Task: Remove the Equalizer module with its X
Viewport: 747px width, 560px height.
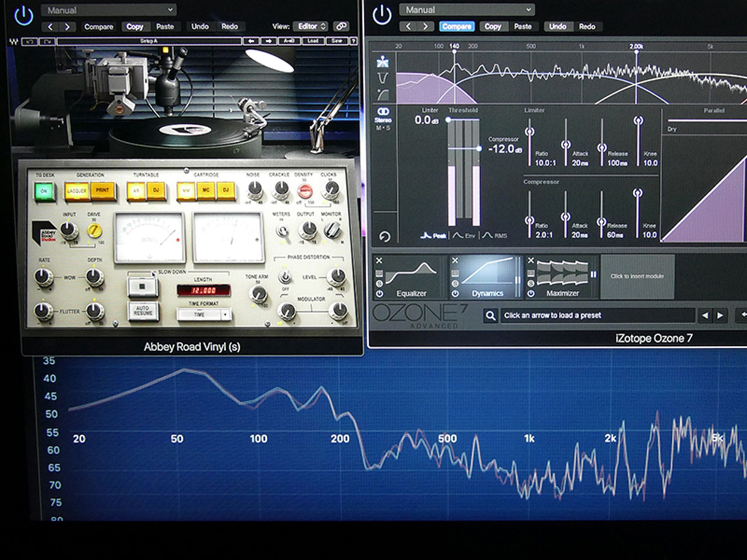Action: tap(379, 261)
